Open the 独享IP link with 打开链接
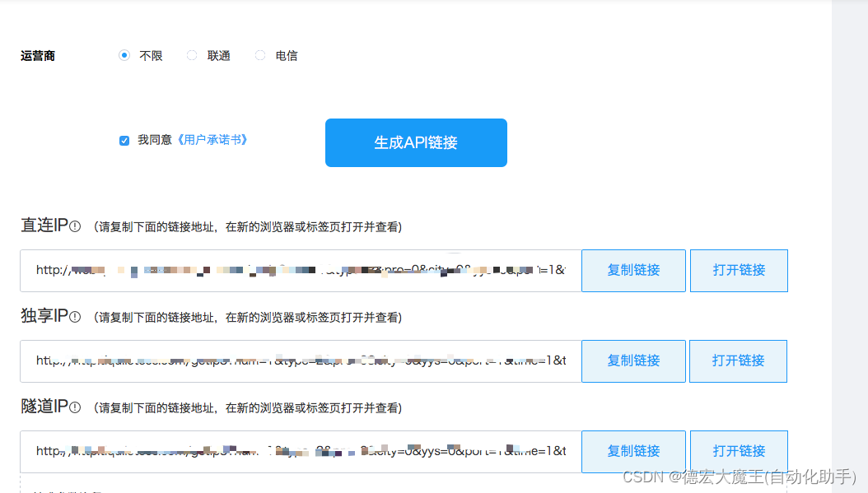 point(739,360)
